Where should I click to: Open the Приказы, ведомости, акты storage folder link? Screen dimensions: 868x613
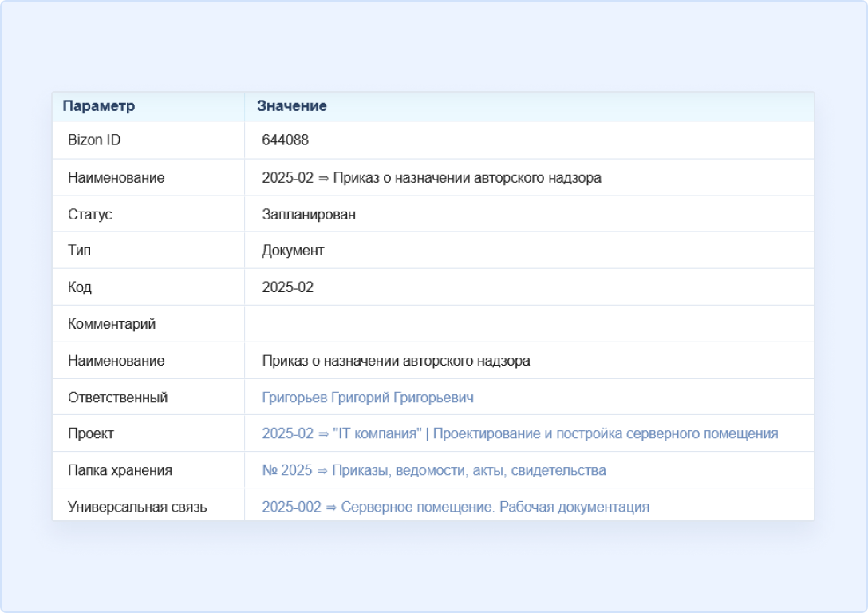pyautogui.click(x=433, y=470)
